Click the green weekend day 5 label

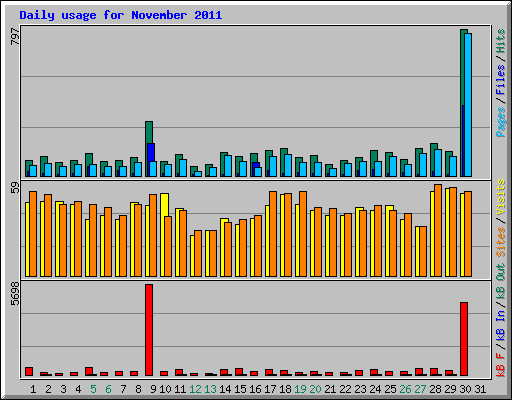93,389
